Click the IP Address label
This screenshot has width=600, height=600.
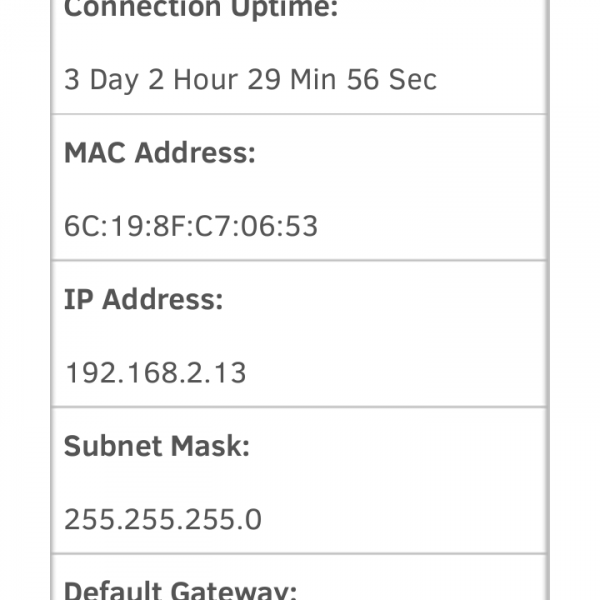(144, 300)
